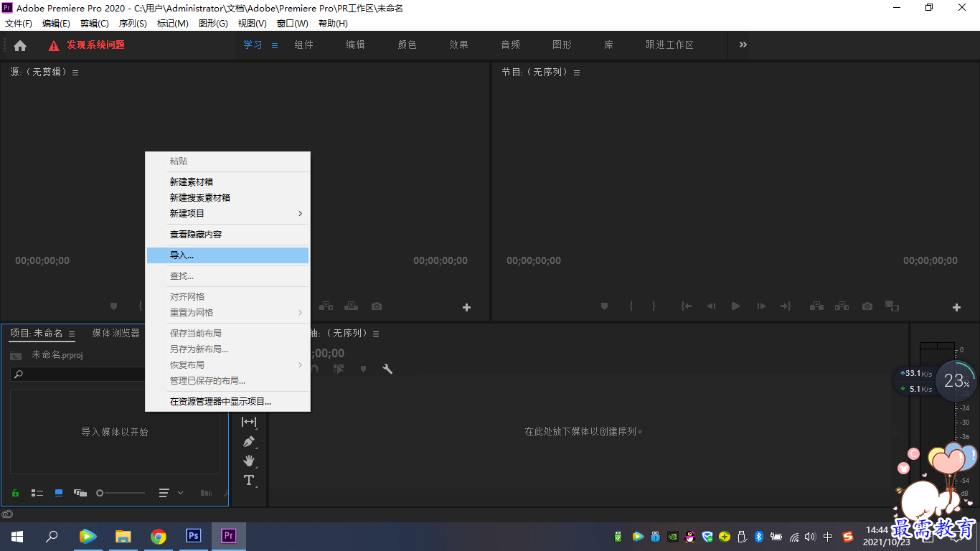Click Source monitor export frame camera
This screenshot has height=551, width=980.
pyautogui.click(x=377, y=306)
